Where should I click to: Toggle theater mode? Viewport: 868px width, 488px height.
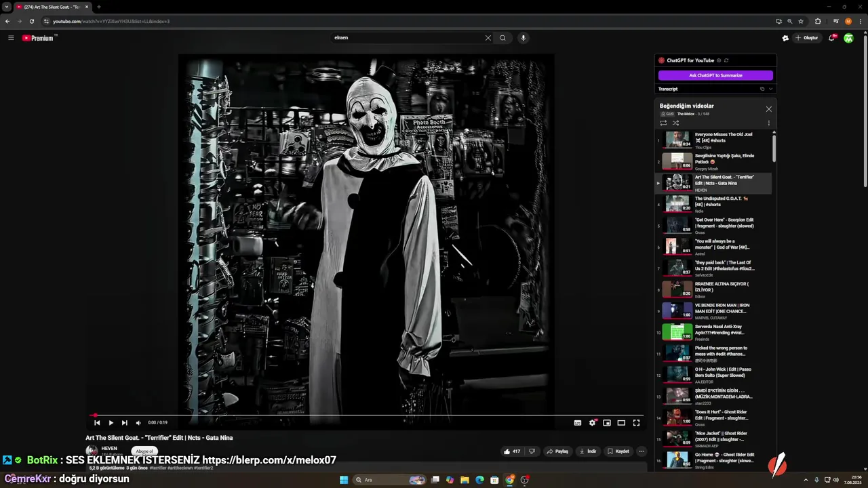point(621,423)
